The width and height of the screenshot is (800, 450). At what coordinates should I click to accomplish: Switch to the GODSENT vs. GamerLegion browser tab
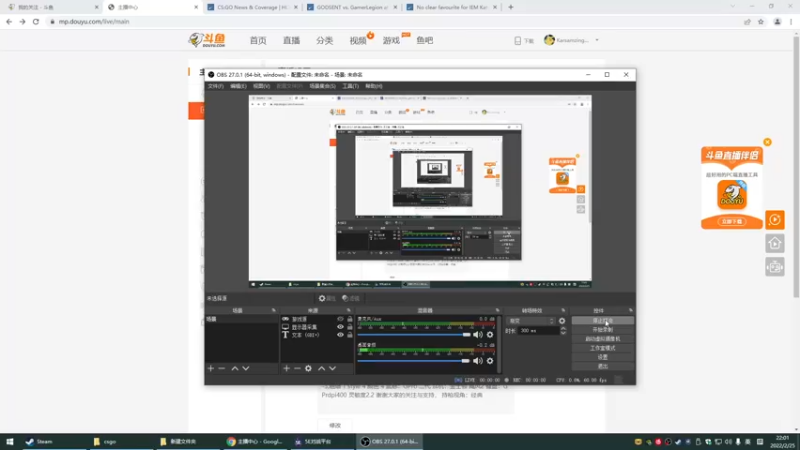tap(352, 7)
